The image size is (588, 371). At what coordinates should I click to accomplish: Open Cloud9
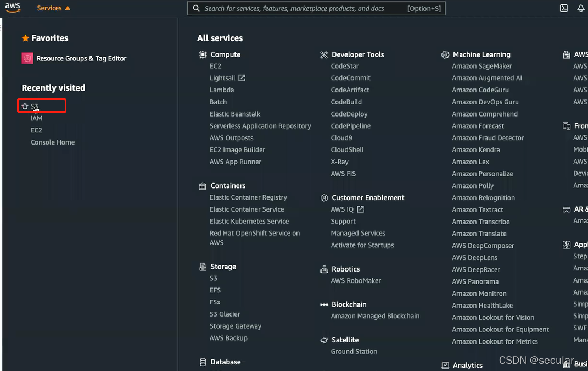click(x=341, y=138)
